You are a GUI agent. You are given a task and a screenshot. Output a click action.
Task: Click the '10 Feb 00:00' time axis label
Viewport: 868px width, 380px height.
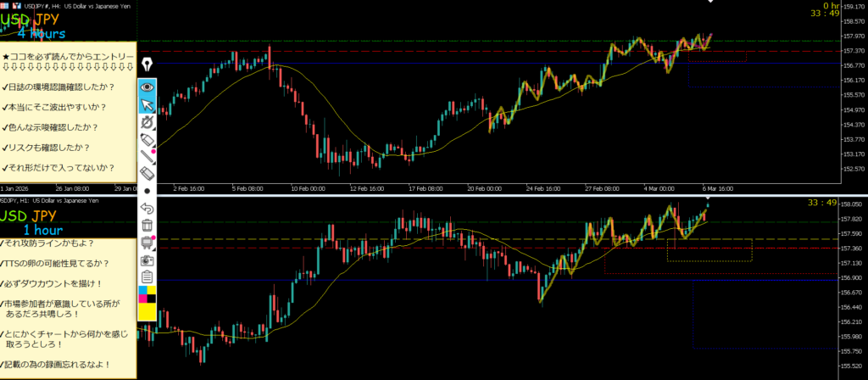tap(308, 189)
